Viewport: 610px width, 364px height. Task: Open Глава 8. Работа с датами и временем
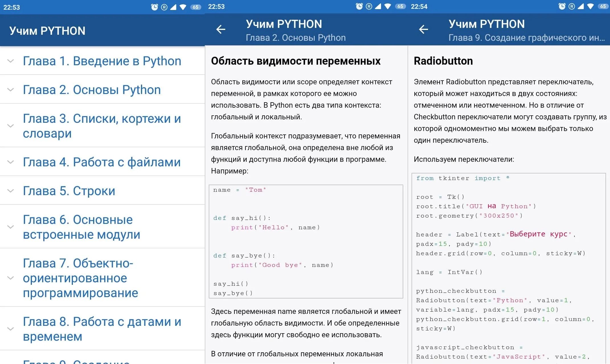tap(102, 329)
